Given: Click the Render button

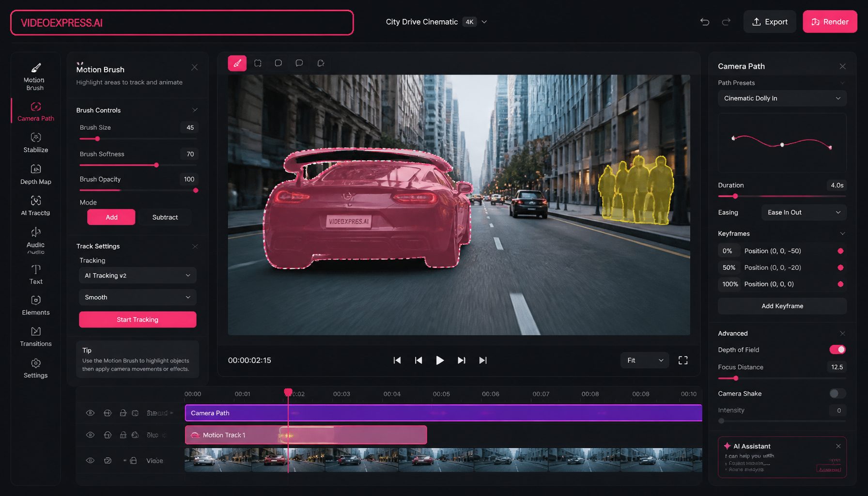Looking at the screenshot, I should [830, 22].
